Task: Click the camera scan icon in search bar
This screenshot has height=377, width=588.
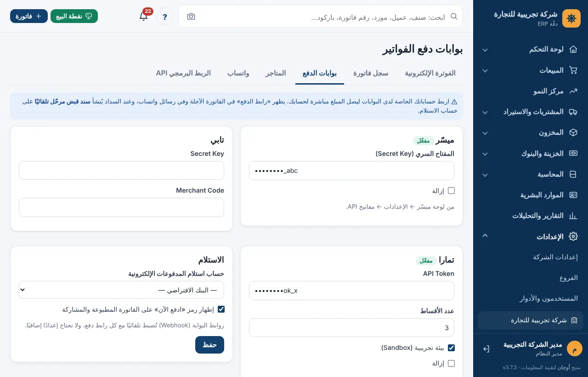Action: pos(191,17)
